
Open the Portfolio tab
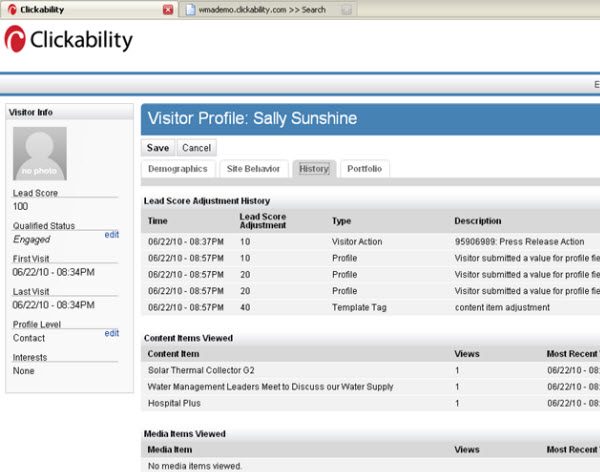365,169
